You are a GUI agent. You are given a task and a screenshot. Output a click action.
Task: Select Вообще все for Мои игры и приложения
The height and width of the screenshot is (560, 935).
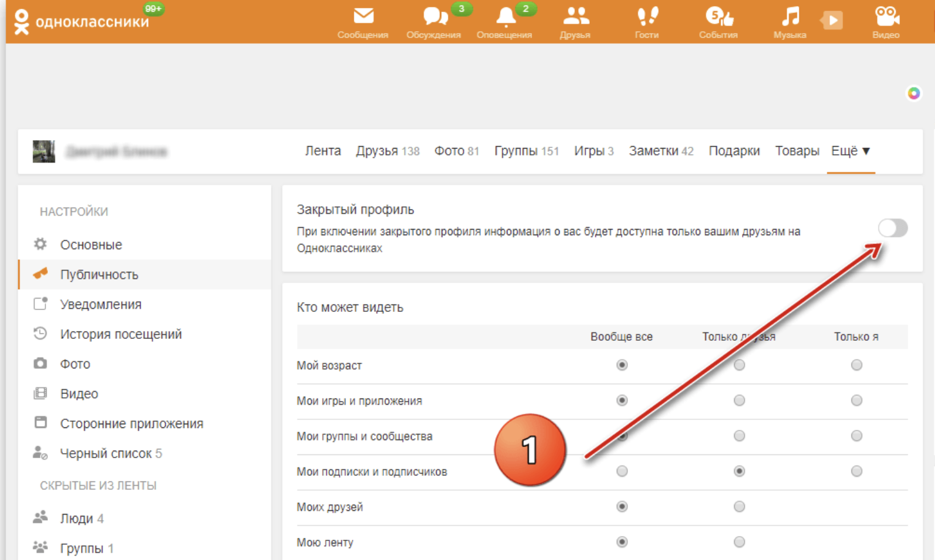622,400
